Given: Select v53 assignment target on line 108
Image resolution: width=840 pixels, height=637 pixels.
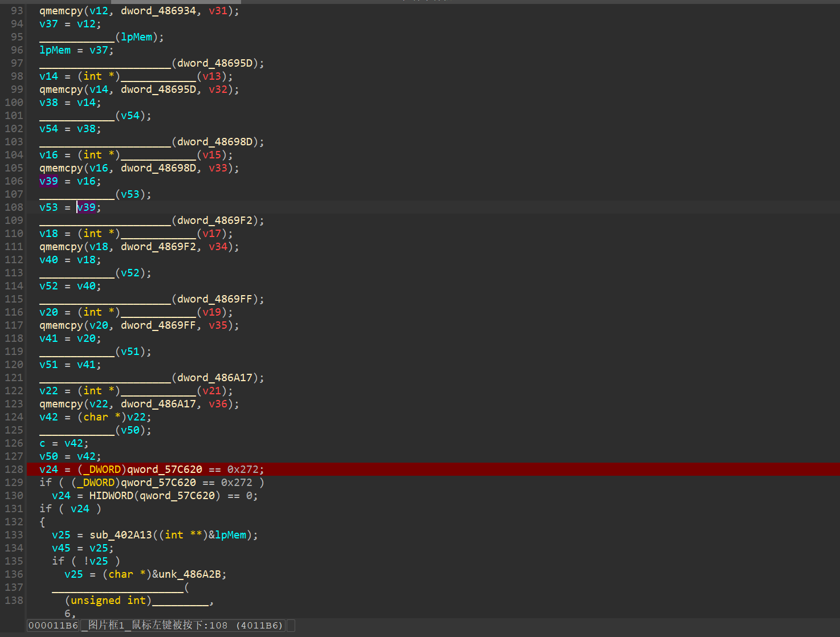Looking at the screenshot, I should tap(48, 207).
